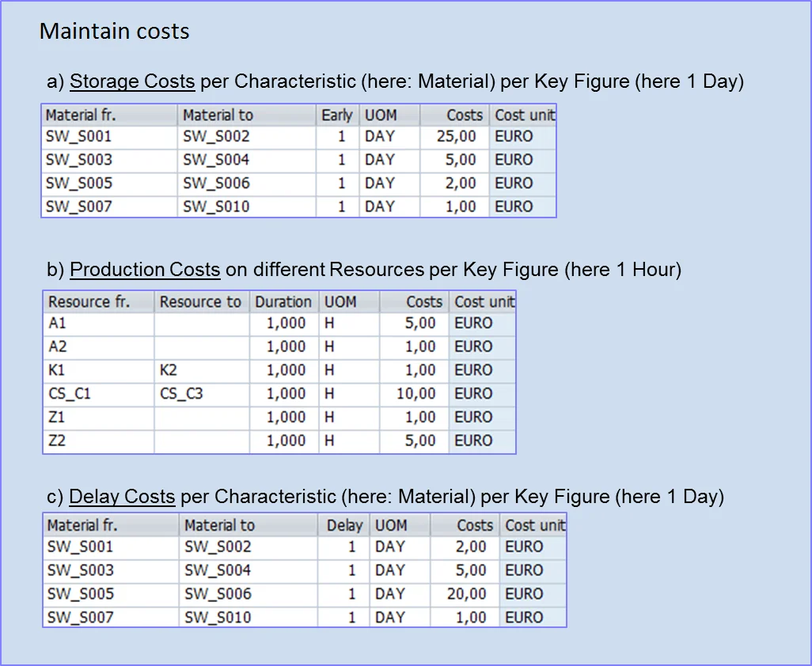Click the 'Early' column header

[338, 115]
